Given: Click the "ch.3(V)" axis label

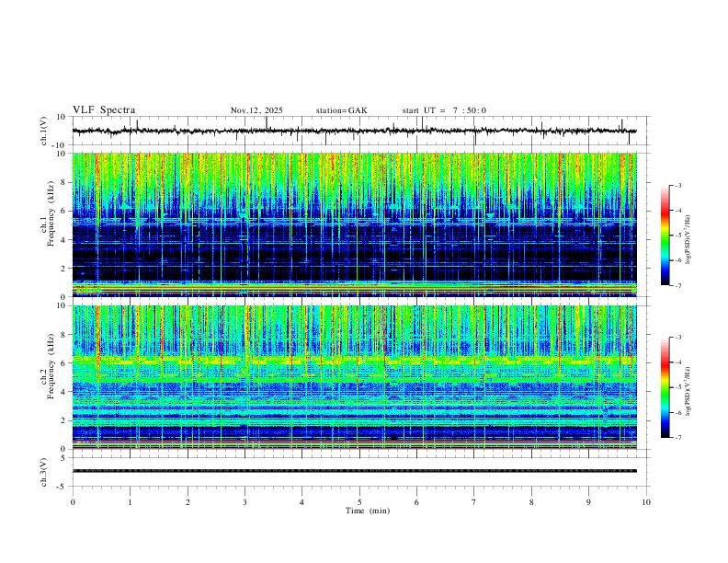Looking at the screenshot, I should 44,472.
